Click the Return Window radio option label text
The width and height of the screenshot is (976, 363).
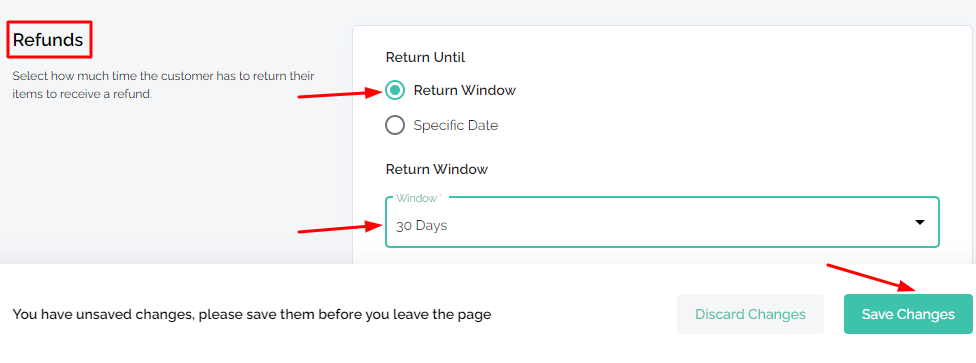pyautogui.click(x=464, y=90)
